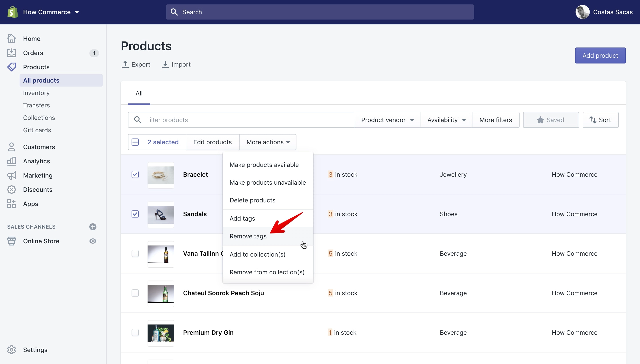Uncheck the Sandals product checkbox
Image resolution: width=640 pixels, height=364 pixels.
(x=135, y=214)
